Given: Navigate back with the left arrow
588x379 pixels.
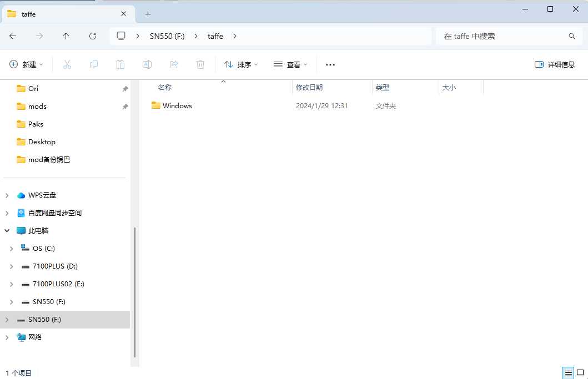Looking at the screenshot, I should tap(13, 36).
